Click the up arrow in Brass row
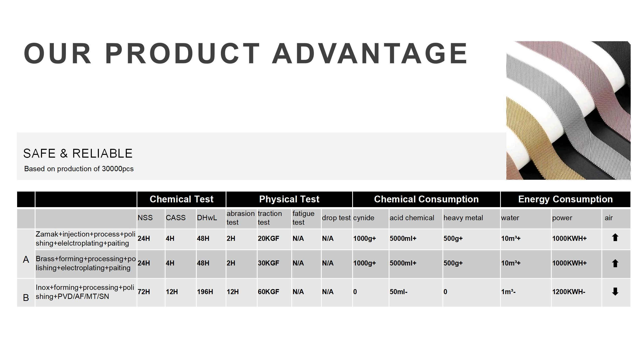644x362 pixels. pos(615,263)
